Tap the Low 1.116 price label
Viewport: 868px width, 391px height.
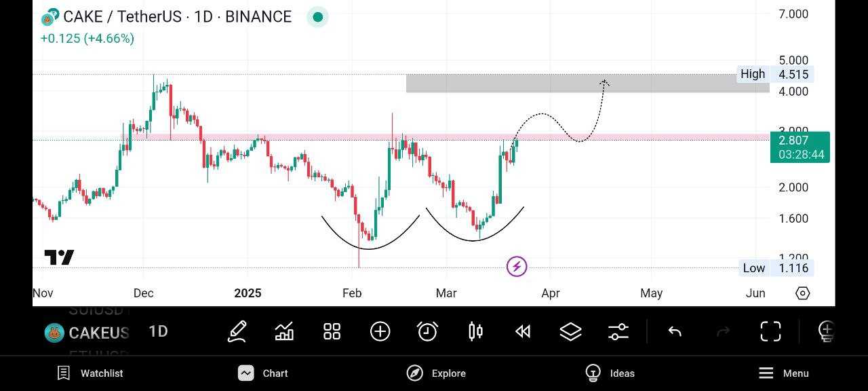coord(776,268)
